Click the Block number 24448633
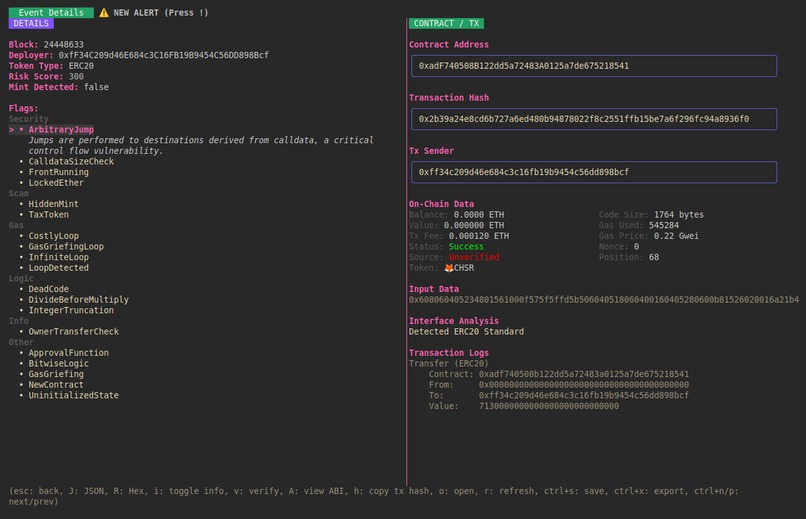 (63, 45)
